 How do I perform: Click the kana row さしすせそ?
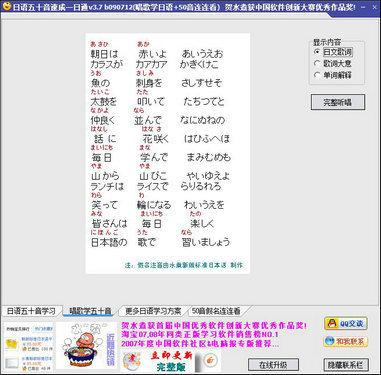[x=201, y=83]
